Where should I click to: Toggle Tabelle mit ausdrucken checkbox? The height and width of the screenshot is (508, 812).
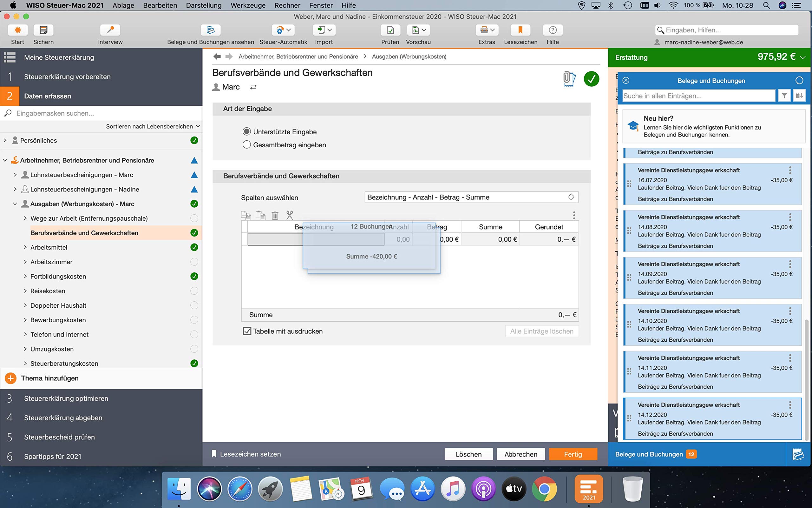pos(247,331)
